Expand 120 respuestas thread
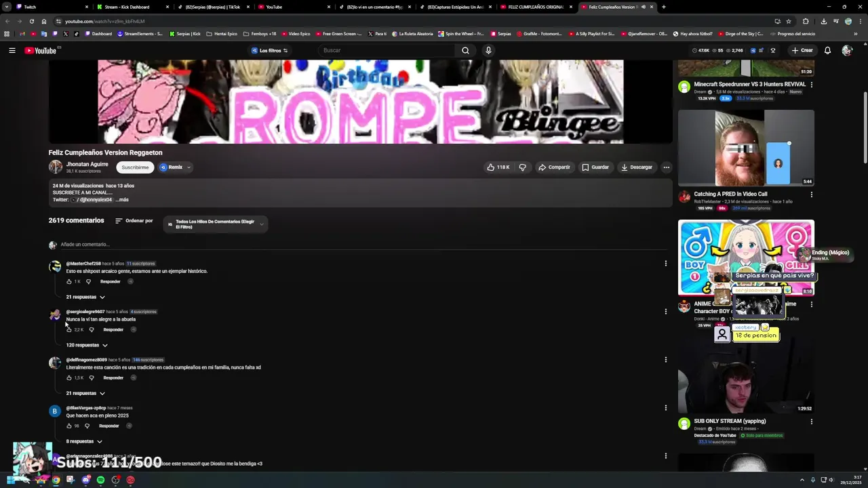 [x=87, y=345]
